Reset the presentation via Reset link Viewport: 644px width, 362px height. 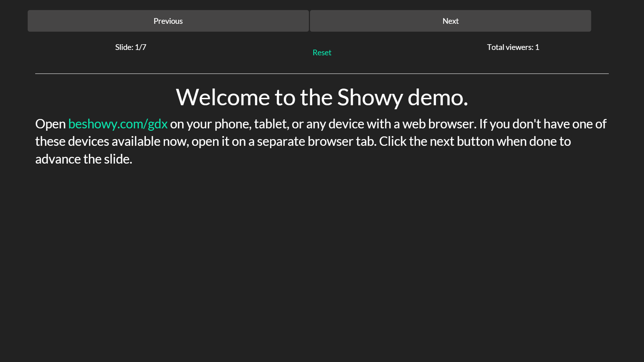coord(322,53)
